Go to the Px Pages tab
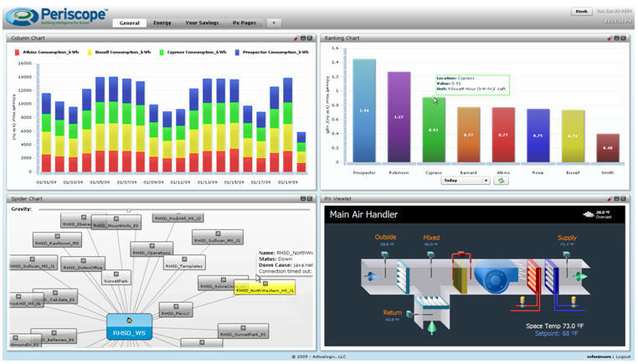This screenshot has width=638, height=364. point(244,23)
